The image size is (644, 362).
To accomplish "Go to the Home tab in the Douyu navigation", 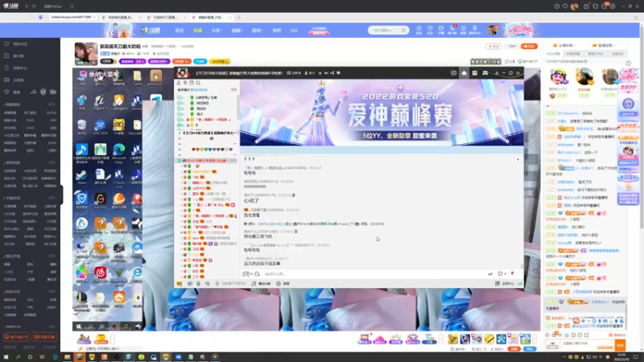I will (179, 31).
